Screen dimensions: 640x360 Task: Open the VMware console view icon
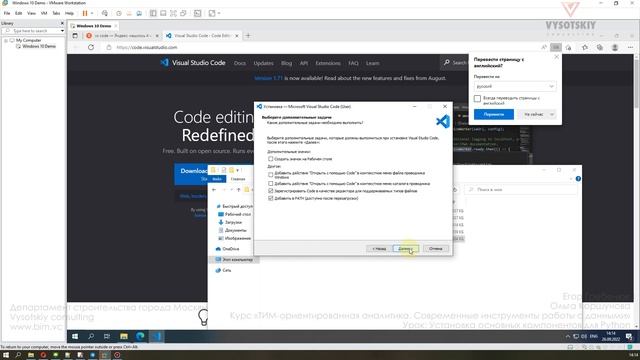pyautogui.click(x=198, y=13)
